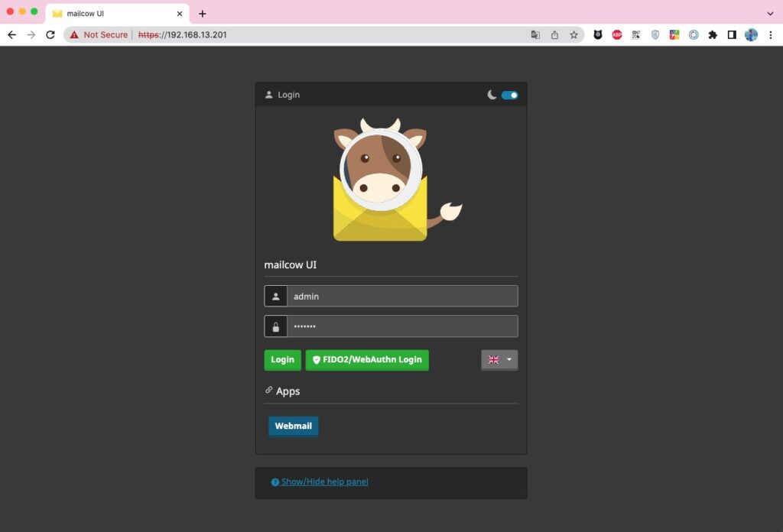Image resolution: width=783 pixels, height=532 pixels.
Task: Click the mailcow UI heading text
Action: (290, 265)
